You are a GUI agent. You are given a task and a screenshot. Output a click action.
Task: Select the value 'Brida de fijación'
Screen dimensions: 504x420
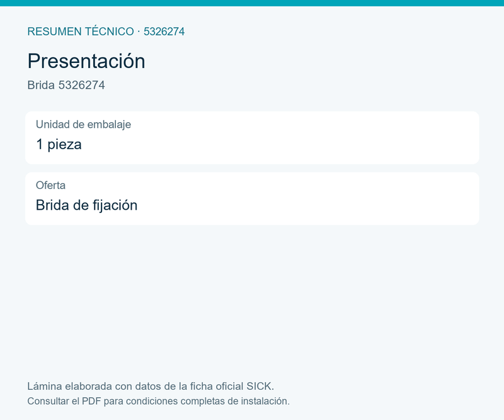pyautogui.click(x=86, y=205)
